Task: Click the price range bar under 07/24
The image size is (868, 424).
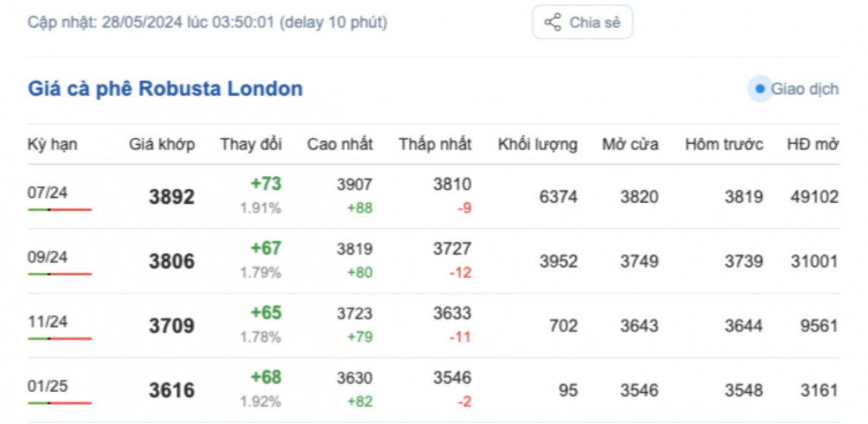Action: pos(60,209)
